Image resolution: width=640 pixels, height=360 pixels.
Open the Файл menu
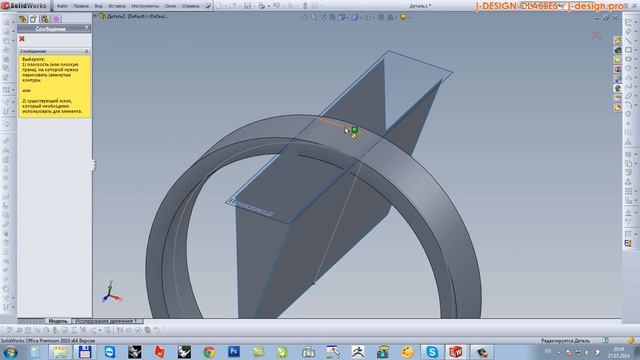click(x=62, y=6)
